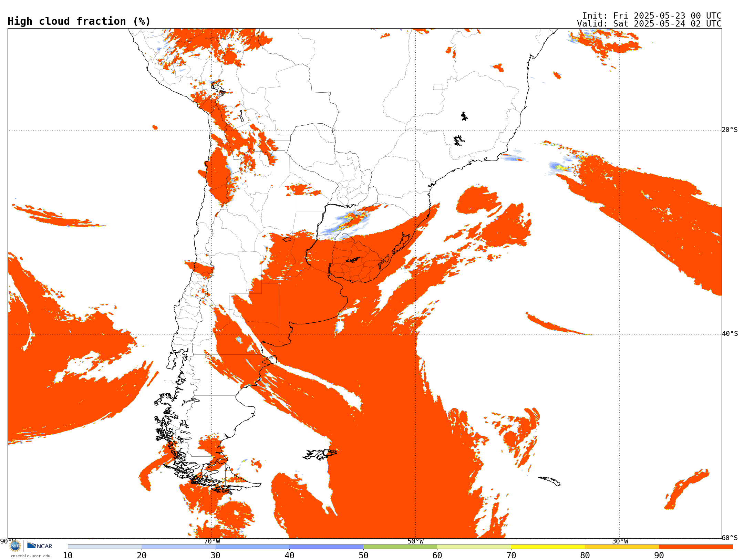Click the ensemble.ucar.edu text
The height and width of the screenshot is (560, 744).
coord(31,556)
